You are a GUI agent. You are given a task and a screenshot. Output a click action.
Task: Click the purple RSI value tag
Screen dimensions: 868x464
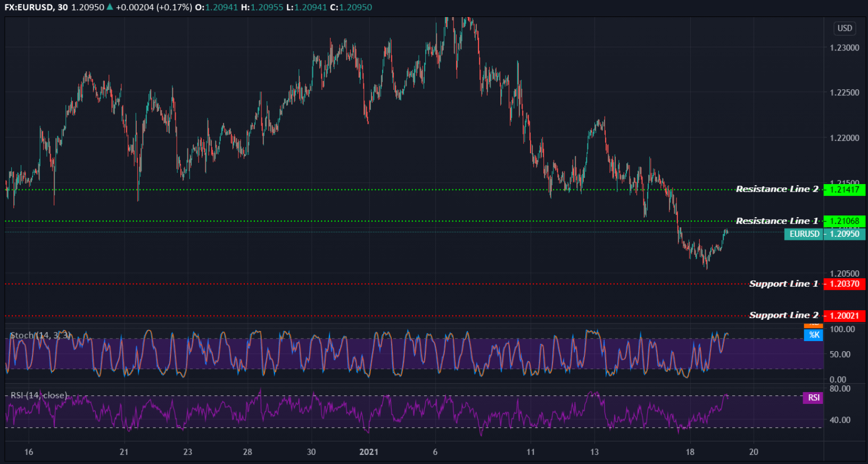click(x=813, y=397)
